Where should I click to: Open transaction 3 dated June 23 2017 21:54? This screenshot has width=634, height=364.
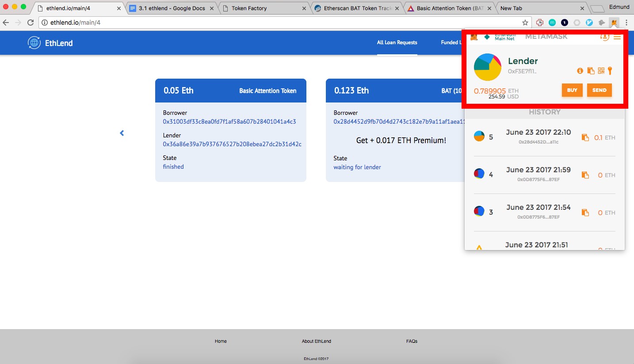point(545,212)
